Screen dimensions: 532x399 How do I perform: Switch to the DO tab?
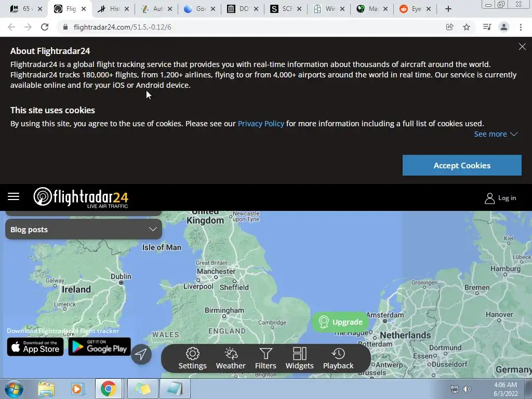(243, 9)
